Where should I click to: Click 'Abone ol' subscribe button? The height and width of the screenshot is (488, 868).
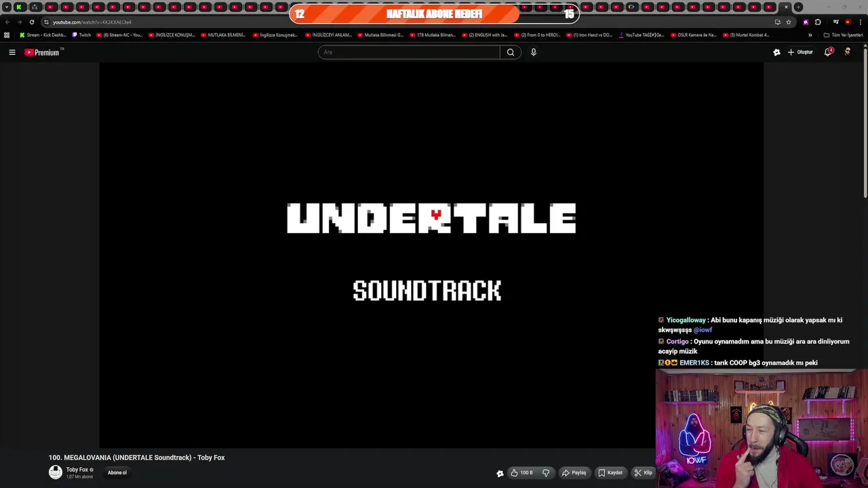117,472
